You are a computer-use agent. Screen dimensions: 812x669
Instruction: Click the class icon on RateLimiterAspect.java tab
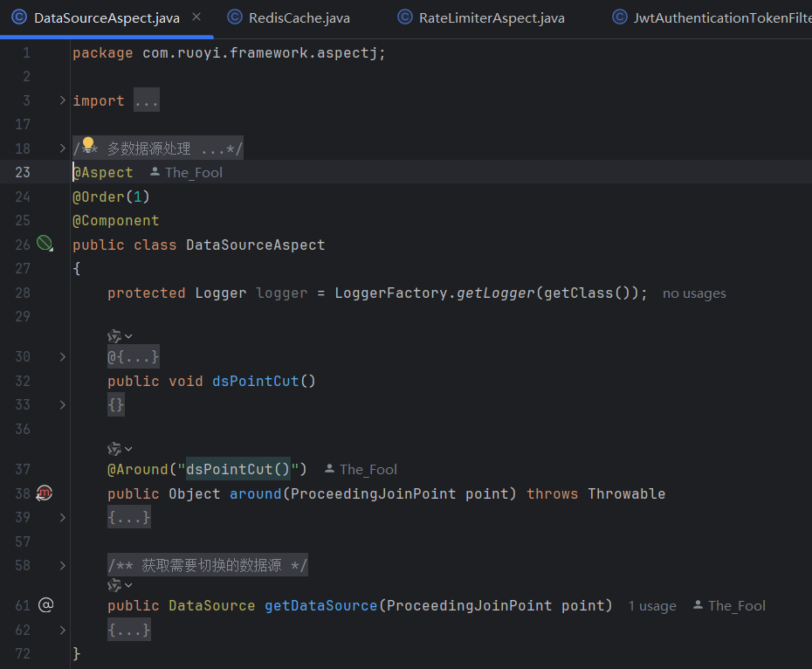405,17
